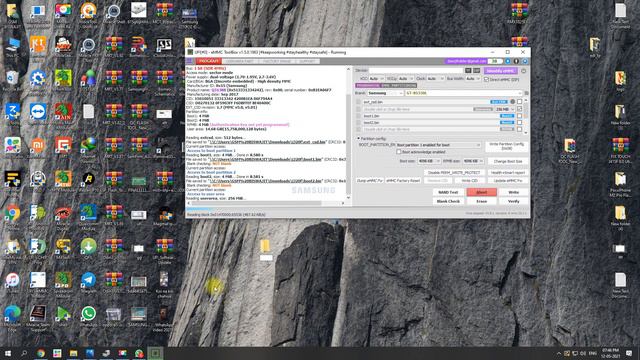Click the active UFI app taskbar icon
The height and width of the screenshot is (360, 640).
click(155, 353)
